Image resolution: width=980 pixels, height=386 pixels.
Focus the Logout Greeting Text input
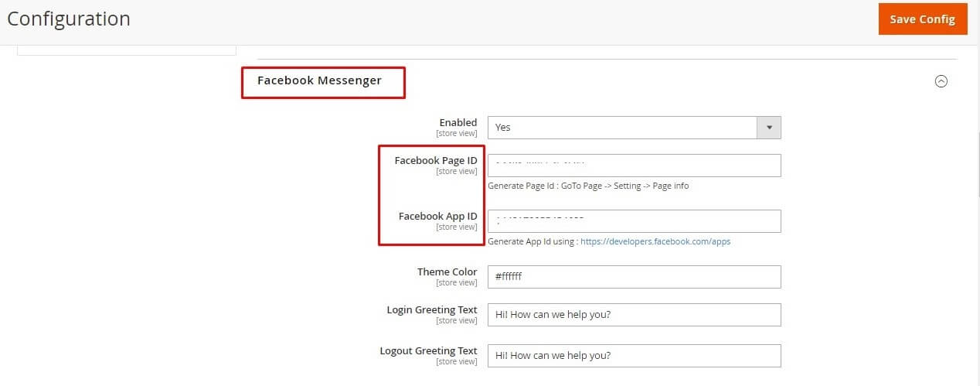click(x=634, y=356)
